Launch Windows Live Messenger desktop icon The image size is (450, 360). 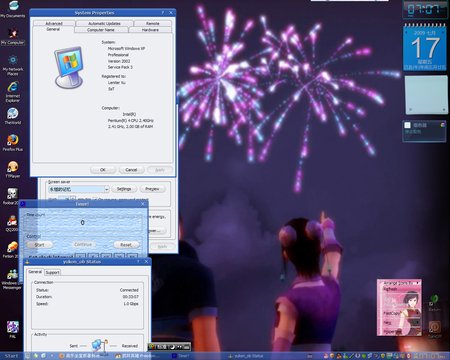(x=12, y=278)
